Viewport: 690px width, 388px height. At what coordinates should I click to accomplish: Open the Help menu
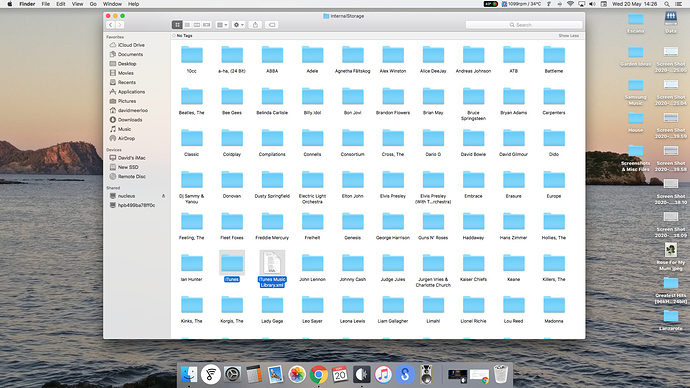(133, 4)
